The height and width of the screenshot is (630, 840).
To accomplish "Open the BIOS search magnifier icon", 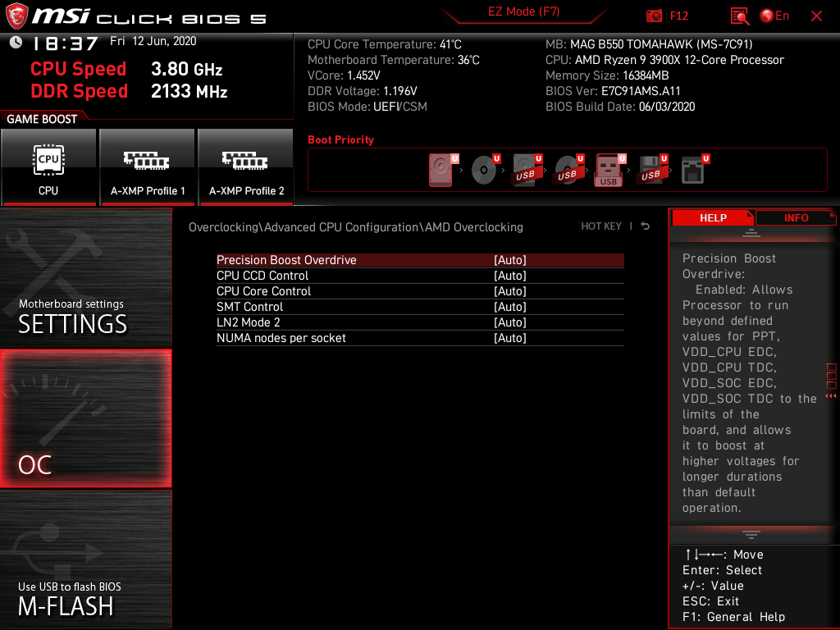I will pos(740,16).
